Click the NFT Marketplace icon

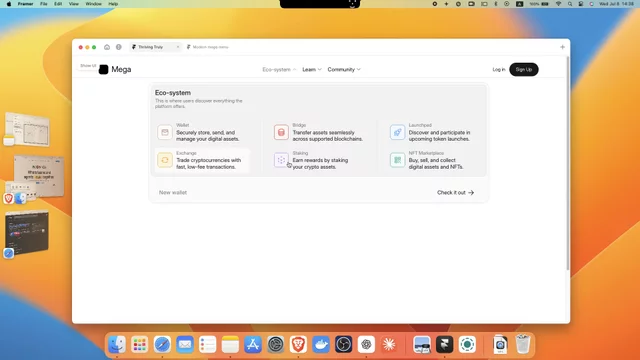(x=397, y=160)
